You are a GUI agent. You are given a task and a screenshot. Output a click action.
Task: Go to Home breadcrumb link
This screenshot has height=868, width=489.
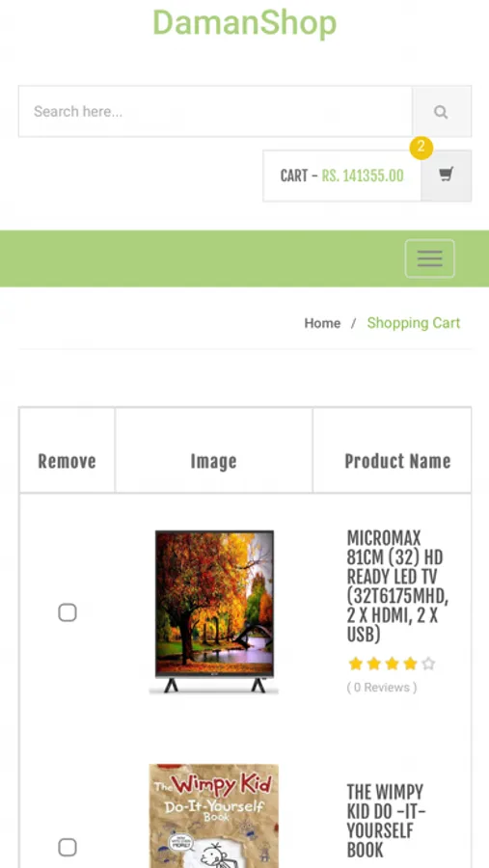pyautogui.click(x=322, y=323)
